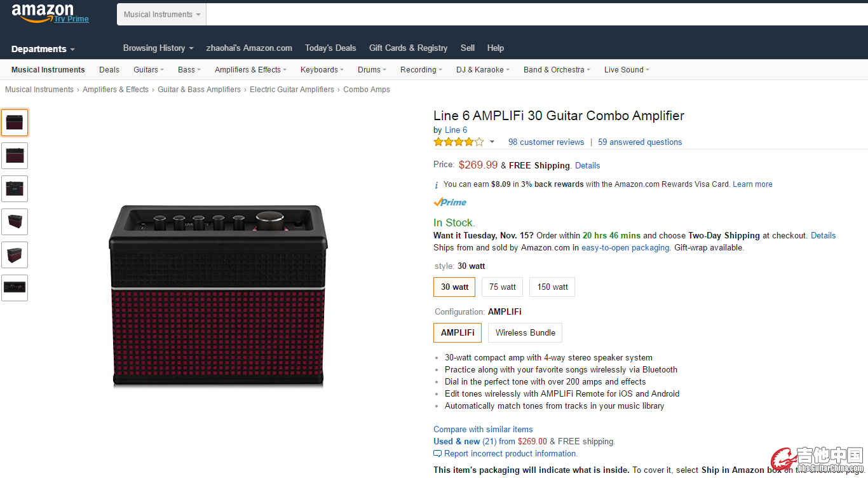Expand the Departments menu

pyautogui.click(x=43, y=49)
